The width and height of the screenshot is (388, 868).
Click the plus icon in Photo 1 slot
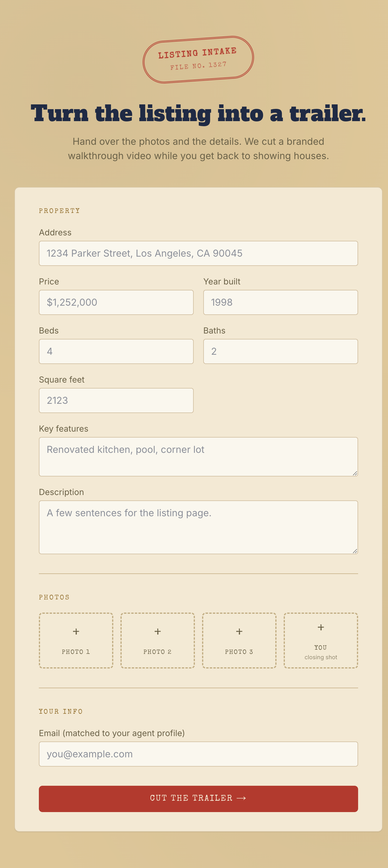(76, 631)
